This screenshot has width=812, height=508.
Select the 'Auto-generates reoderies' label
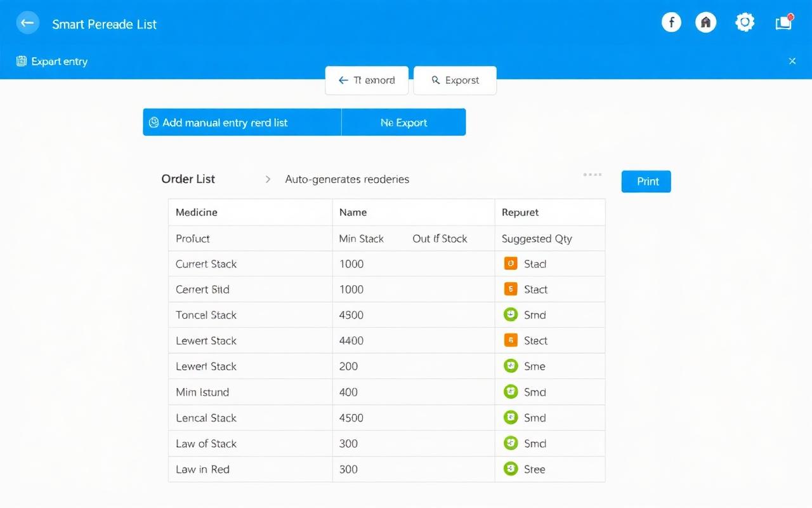(347, 180)
